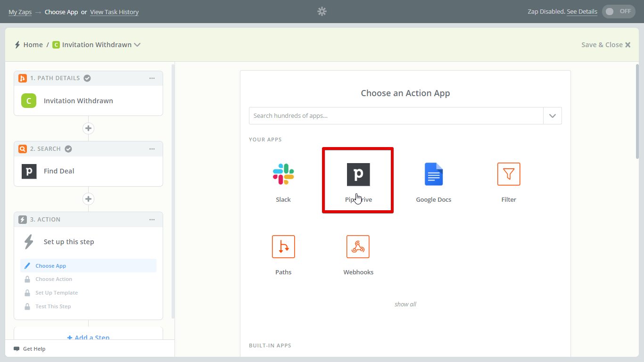
Task: Click the green Invitation Withdrawn path icon in sidebar
Action: 29,101
